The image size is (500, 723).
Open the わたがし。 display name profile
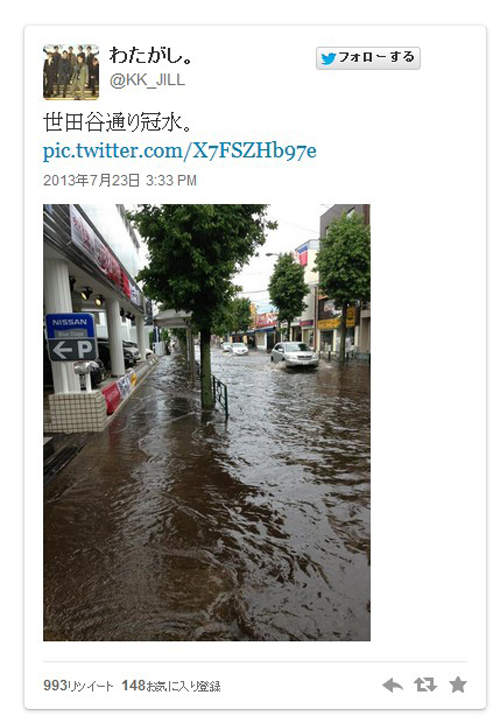pyautogui.click(x=151, y=55)
